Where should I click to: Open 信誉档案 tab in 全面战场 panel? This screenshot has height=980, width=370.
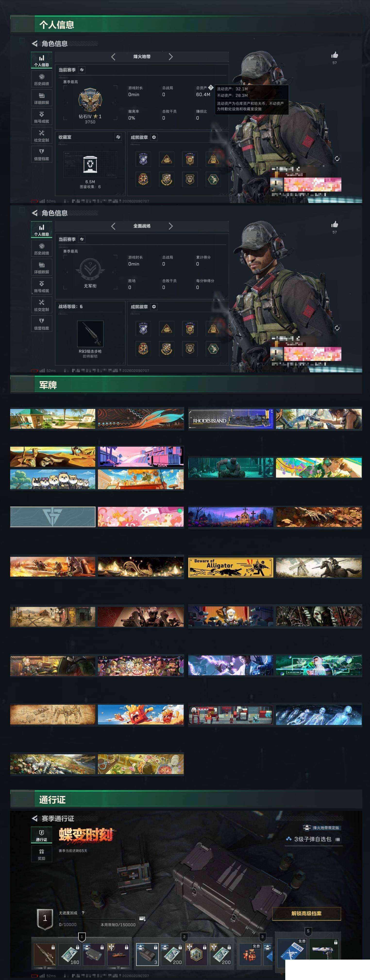[42, 323]
